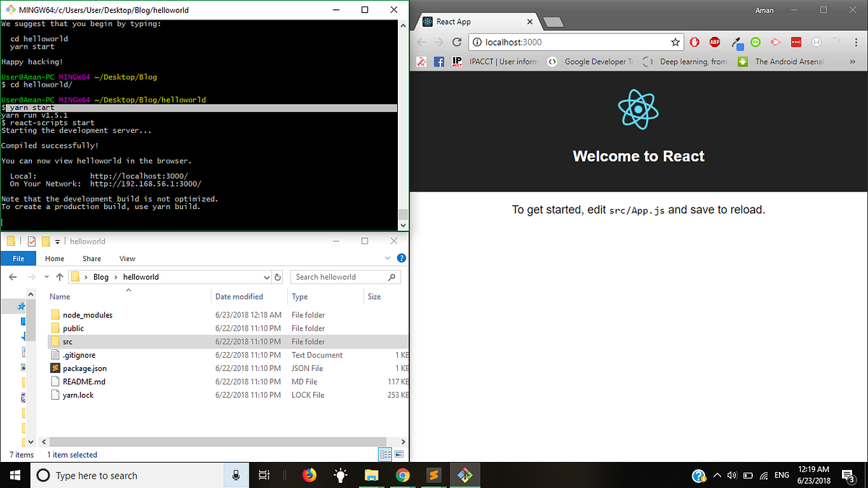
Task: Switch to large icons view in Explorer
Action: tap(399, 454)
